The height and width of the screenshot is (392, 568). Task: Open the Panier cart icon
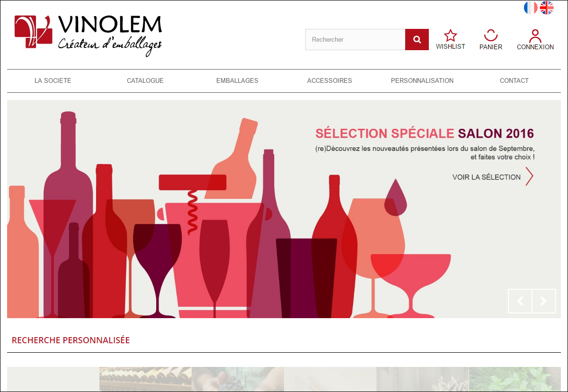coord(491,36)
